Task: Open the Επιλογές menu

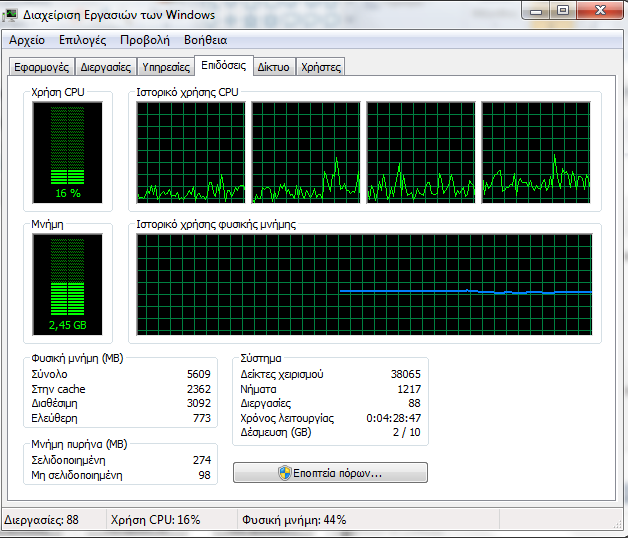Action: [x=83, y=40]
